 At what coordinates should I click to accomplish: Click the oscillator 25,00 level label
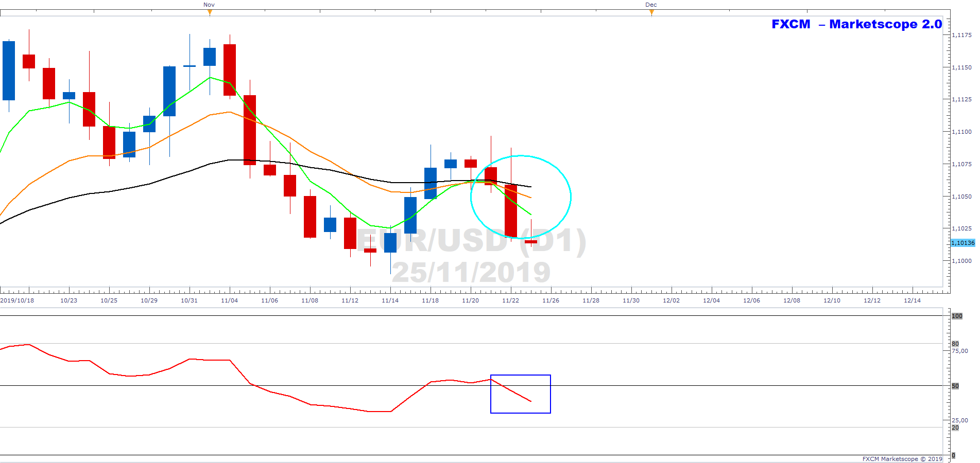960,420
